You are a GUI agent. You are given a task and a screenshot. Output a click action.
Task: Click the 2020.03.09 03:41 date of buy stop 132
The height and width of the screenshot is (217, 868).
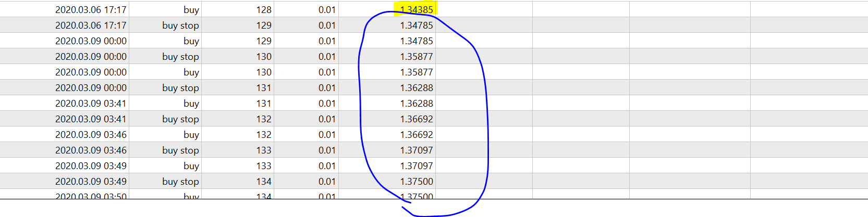coord(91,119)
